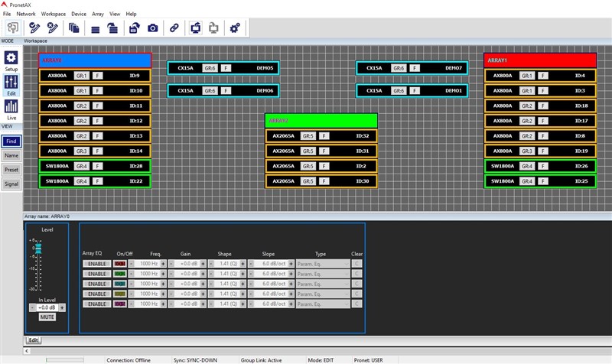Select the CX15A DEMO7 device block
The width and height of the screenshot is (612, 364).
412,68
